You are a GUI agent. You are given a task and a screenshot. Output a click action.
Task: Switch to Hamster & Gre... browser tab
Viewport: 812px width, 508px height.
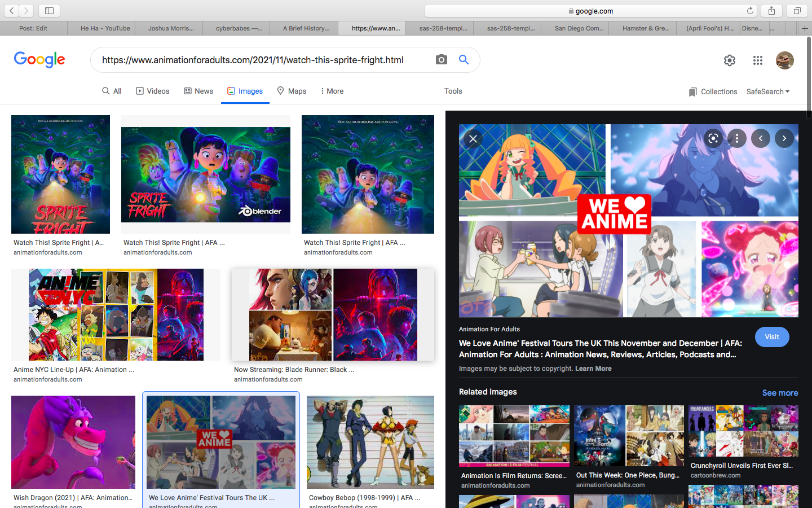[x=643, y=28]
